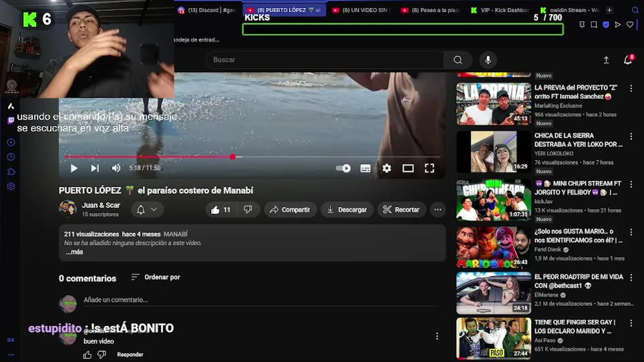Image resolution: width=644 pixels, height=362 pixels.
Task: Switch player to theater mode
Action: click(x=408, y=168)
